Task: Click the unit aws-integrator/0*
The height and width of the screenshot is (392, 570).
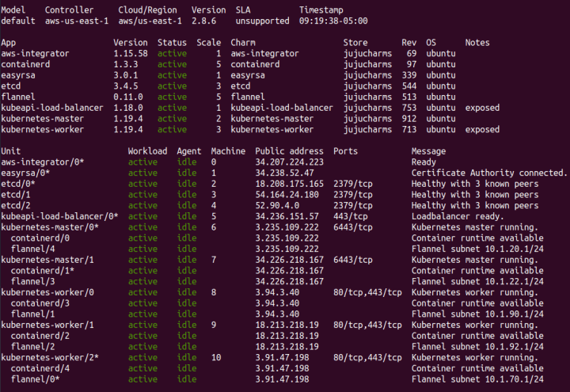Action: click(43, 162)
